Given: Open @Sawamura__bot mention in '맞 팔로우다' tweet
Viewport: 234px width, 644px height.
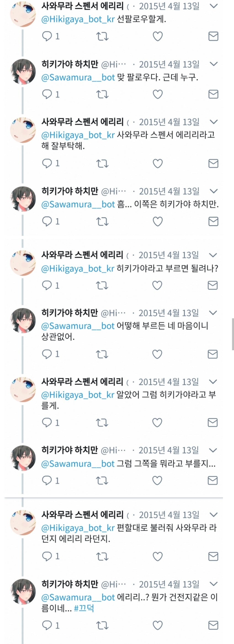Looking at the screenshot, I should coord(78,77).
